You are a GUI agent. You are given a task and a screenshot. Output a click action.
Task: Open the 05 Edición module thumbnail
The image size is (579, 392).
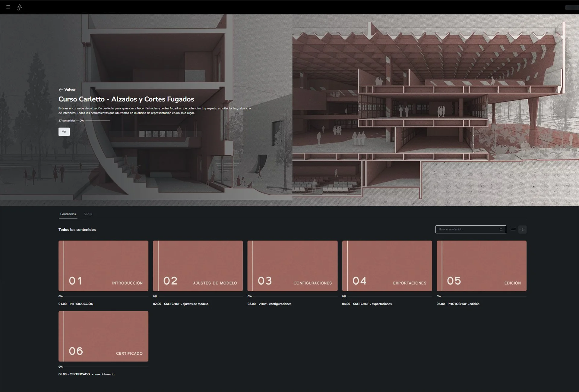tap(481, 266)
